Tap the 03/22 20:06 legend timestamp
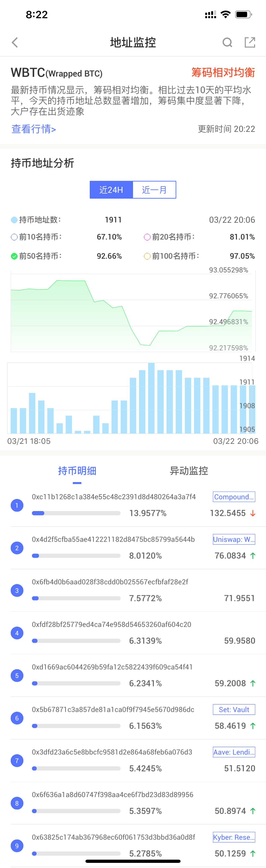The width and height of the screenshot is (266, 868). [x=232, y=220]
